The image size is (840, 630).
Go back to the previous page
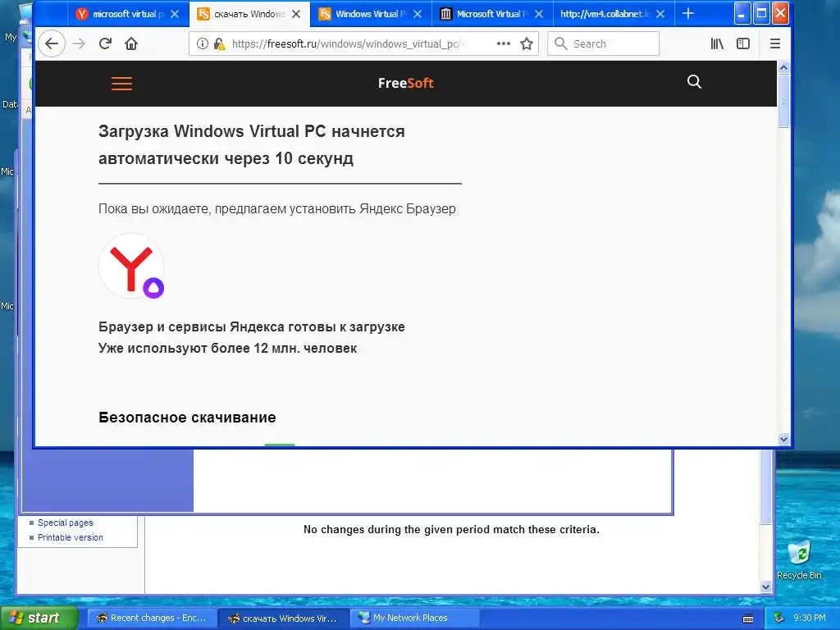tap(52, 43)
